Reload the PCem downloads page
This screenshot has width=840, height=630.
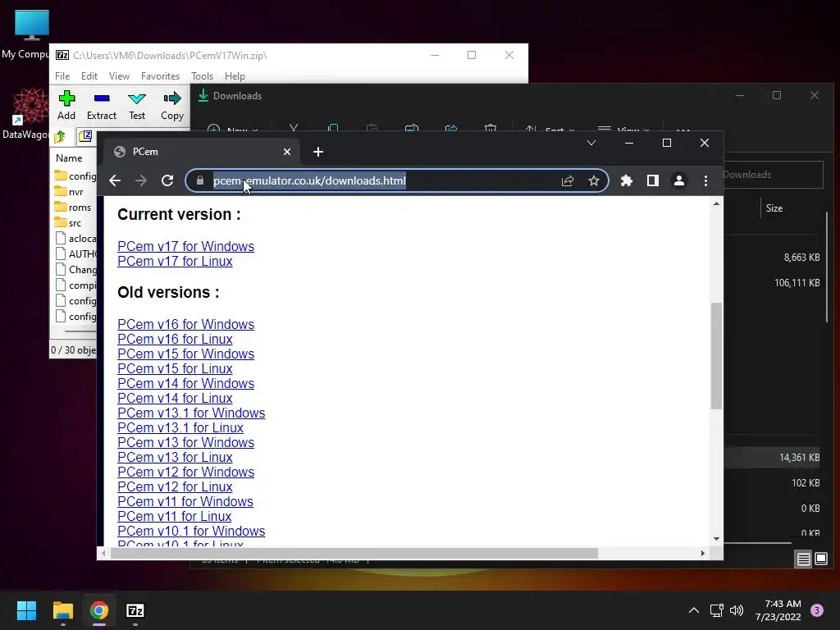click(167, 180)
